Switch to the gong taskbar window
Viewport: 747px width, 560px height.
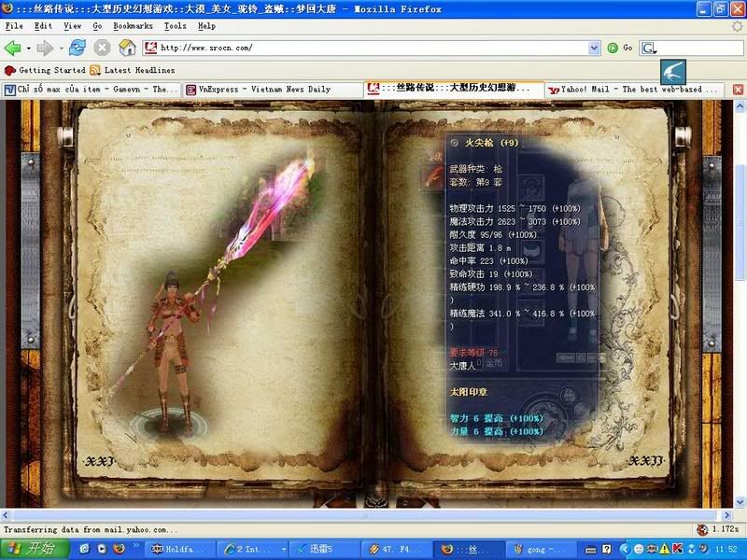[x=542, y=550]
